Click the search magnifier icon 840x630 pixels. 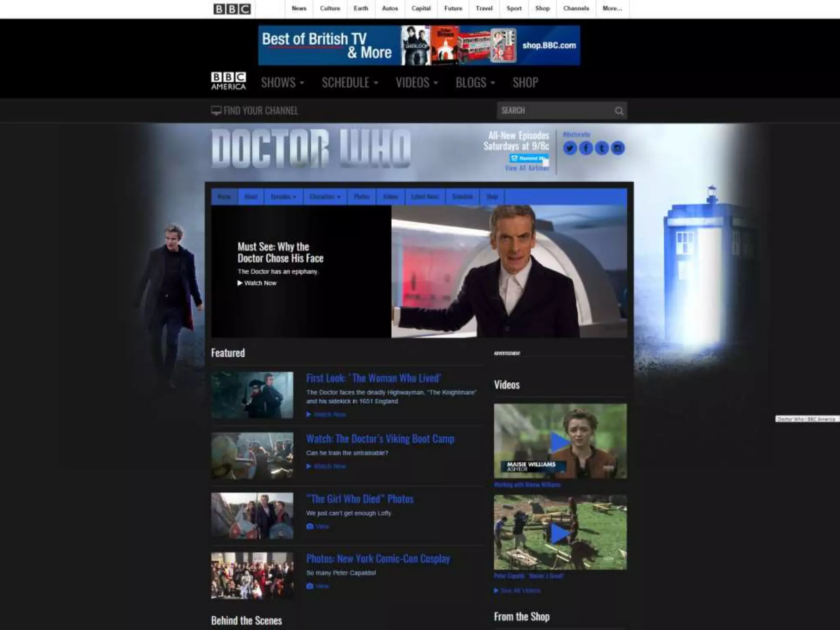pos(619,111)
